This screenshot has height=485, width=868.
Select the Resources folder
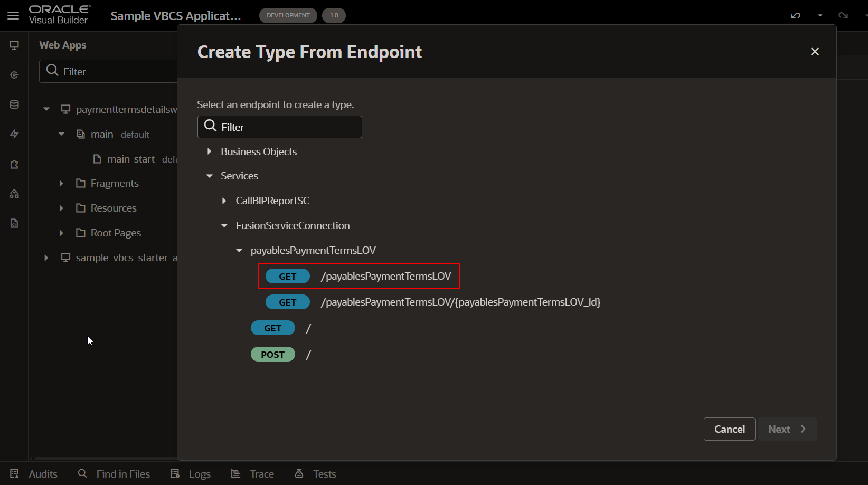[114, 208]
